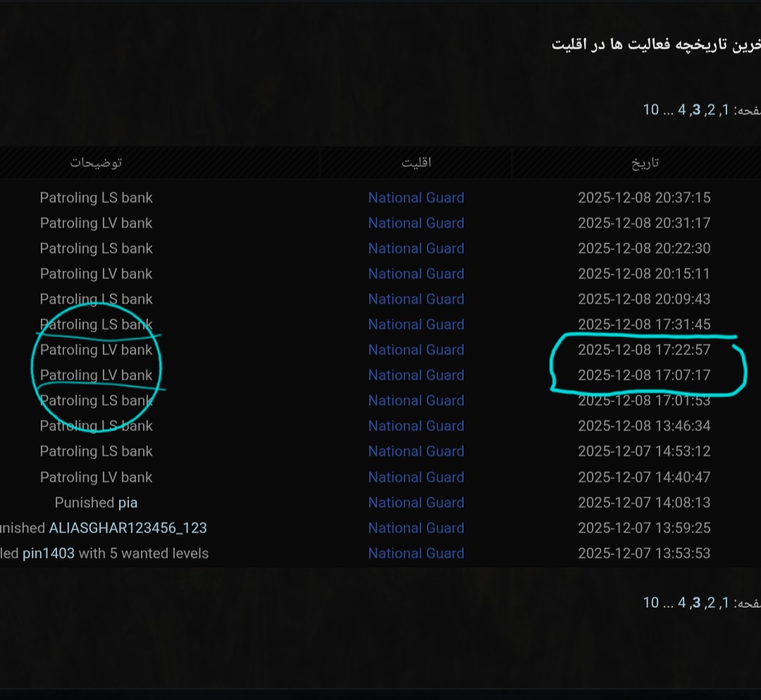The height and width of the screenshot is (700, 761).
Task: Click the توضیحات column header
Action: 96,163
